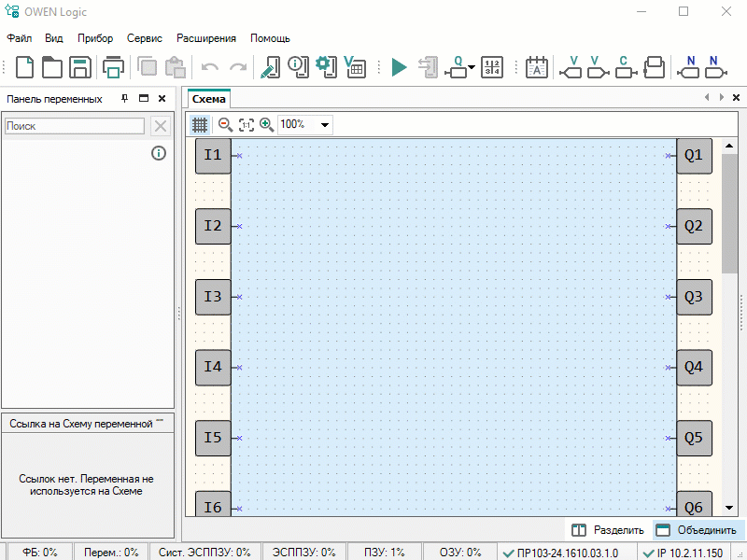Create a new project file
The image size is (747, 560).
tap(25, 67)
